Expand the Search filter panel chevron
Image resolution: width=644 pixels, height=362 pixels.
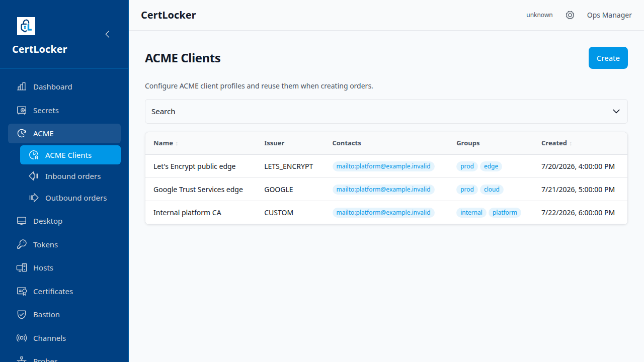click(x=616, y=111)
